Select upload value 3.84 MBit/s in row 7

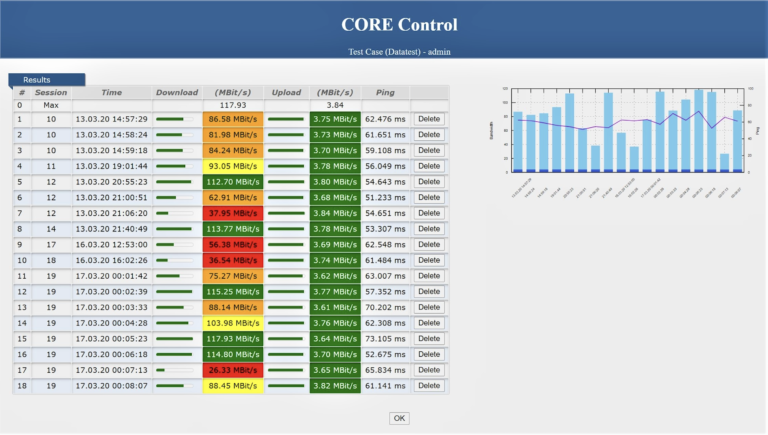tap(335, 213)
